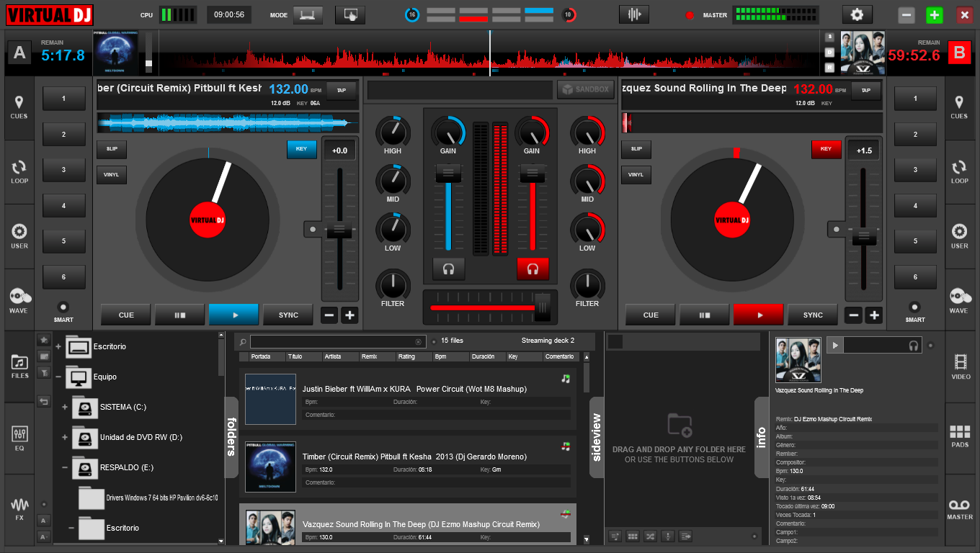Click the grid icon in the sideview toolbar
This screenshot has height=553, width=980.
pos(633,536)
